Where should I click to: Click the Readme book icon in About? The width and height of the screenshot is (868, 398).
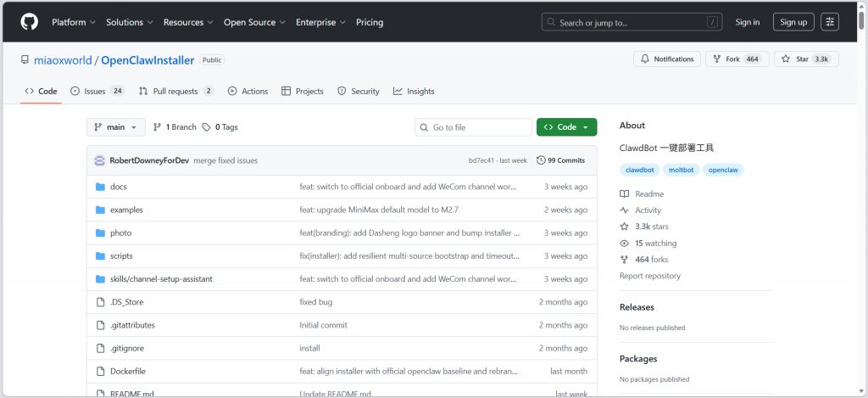point(625,194)
